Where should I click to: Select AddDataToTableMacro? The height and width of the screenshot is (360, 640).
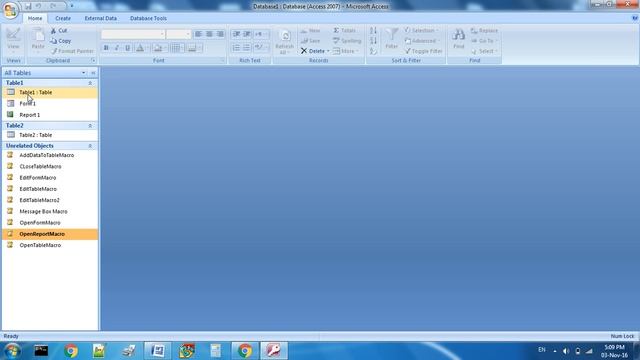point(50,155)
